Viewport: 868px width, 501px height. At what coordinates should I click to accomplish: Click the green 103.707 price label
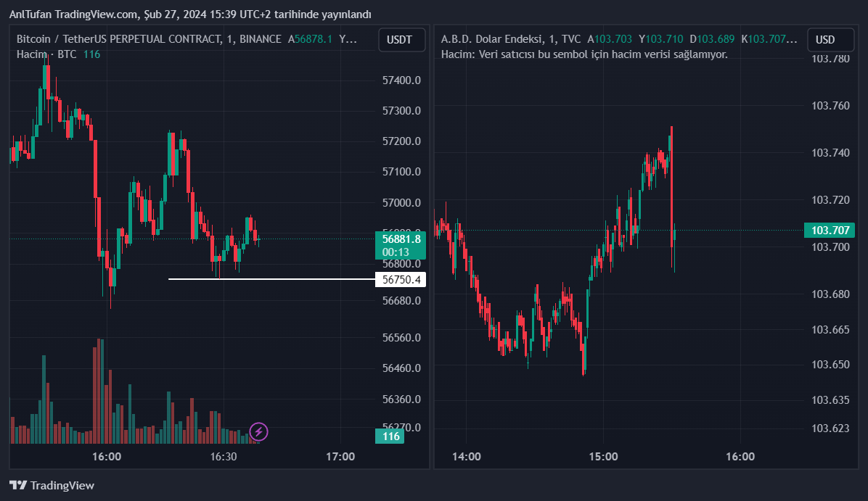pyautogui.click(x=830, y=231)
